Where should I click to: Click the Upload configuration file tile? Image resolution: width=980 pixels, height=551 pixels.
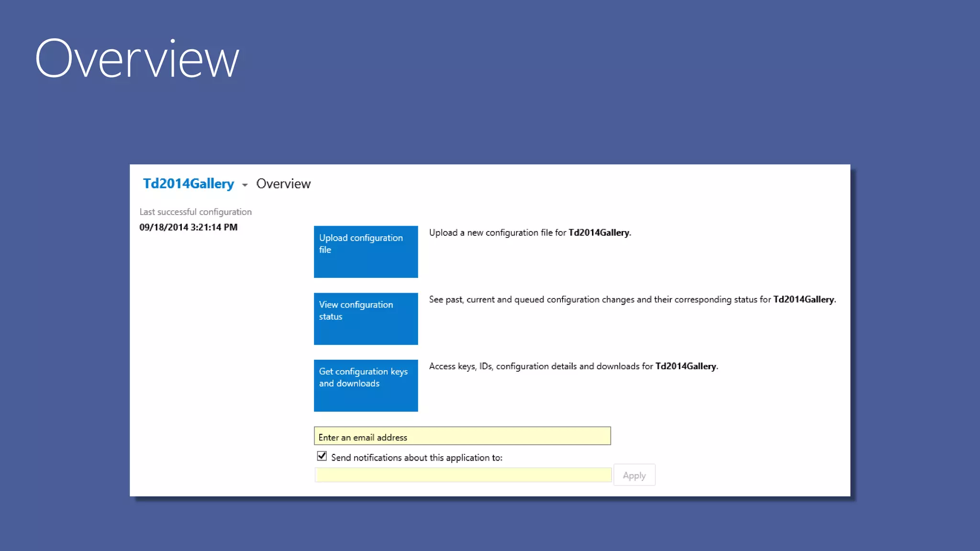[366, 252]
